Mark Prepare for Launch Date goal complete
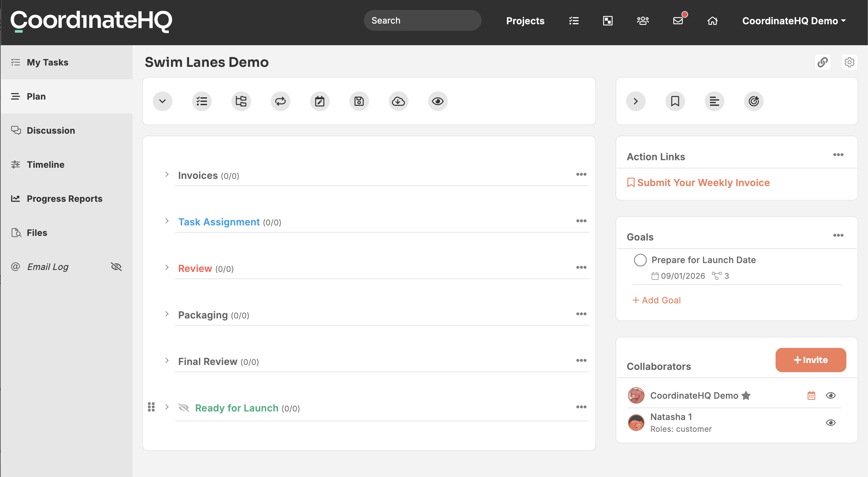 (640, 260)
